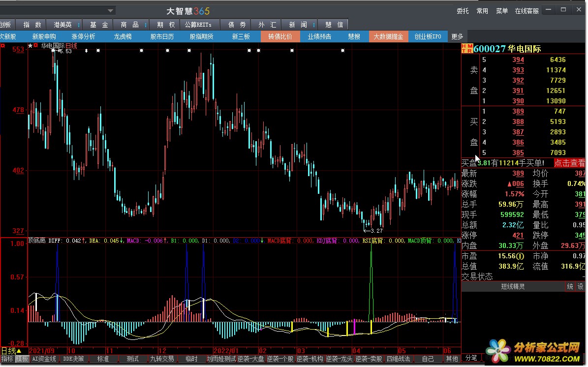The height and width of the screenshot is (367, 588).
Task: Click the info circle next to 市盈 15.56
Action: pos(520,256)
